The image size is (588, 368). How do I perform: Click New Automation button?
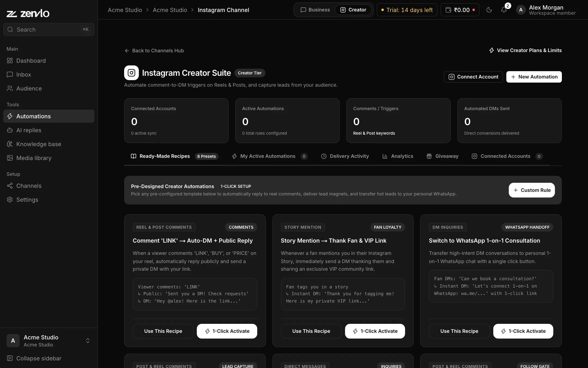pyautogui.click(x=534, y=77)
